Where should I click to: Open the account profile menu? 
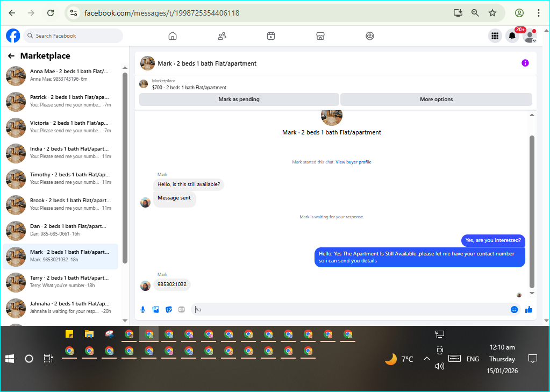[530, 36]
